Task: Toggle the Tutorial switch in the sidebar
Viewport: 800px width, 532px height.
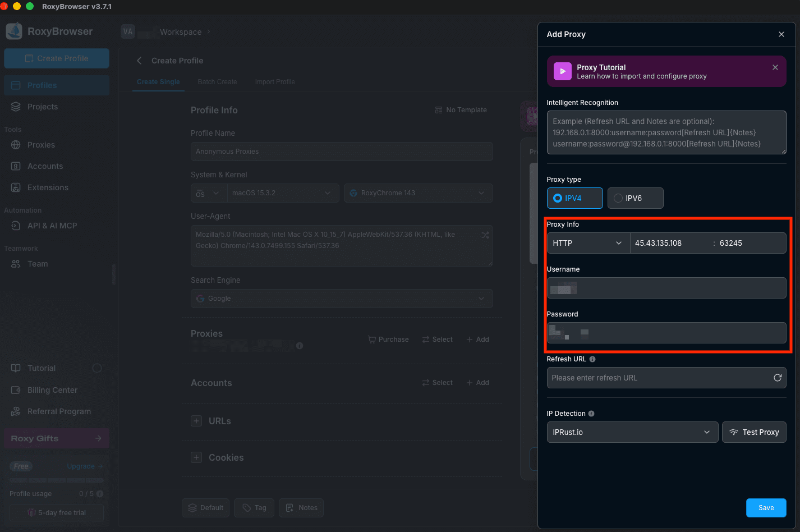Action: coord(96,368)
